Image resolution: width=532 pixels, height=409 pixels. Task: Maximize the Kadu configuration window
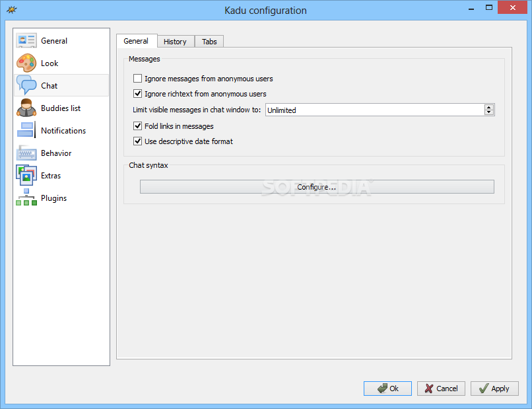pos(489,7)
